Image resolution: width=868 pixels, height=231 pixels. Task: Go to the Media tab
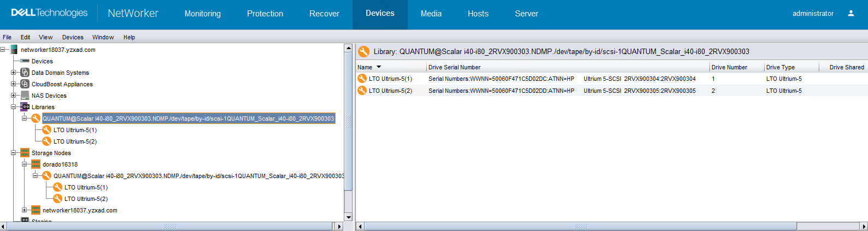[x=431, y=14]
